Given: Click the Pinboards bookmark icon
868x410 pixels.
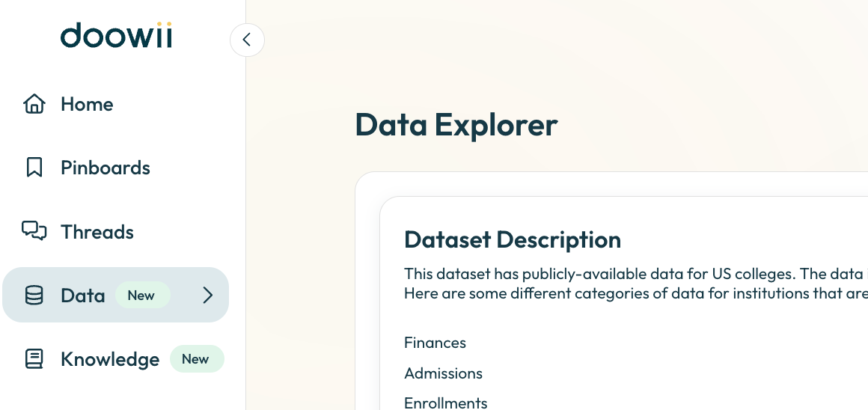Looking at the screenshot, I should tap(34, 168).
